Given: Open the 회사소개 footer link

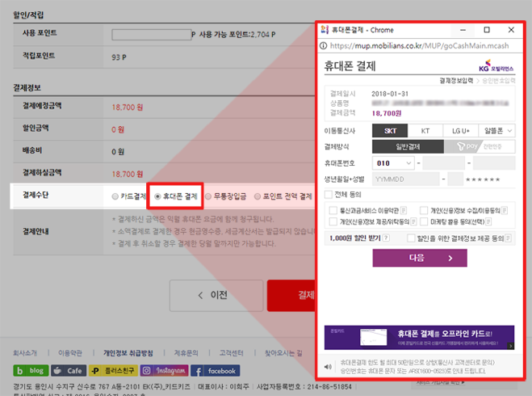Looking at the screenshot, I should 25,353.
